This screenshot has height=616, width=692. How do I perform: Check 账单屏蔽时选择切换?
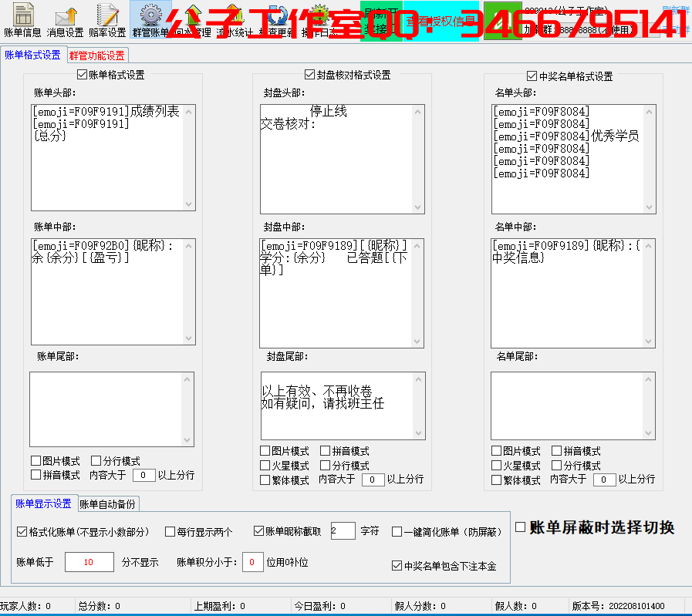point(520,527)
